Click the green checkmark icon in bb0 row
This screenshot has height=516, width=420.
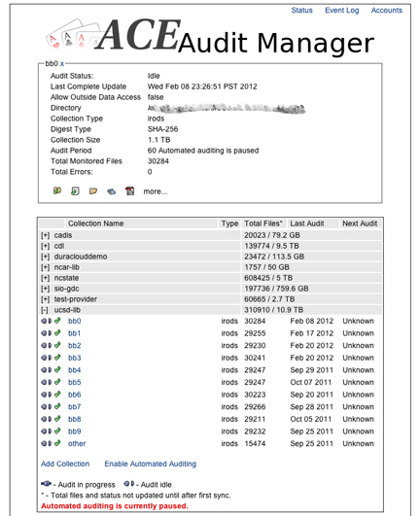[57, 321]
